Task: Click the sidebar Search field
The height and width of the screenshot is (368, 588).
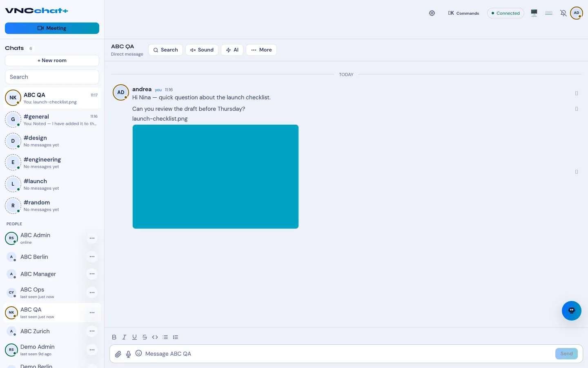Action: click(52, 77)
